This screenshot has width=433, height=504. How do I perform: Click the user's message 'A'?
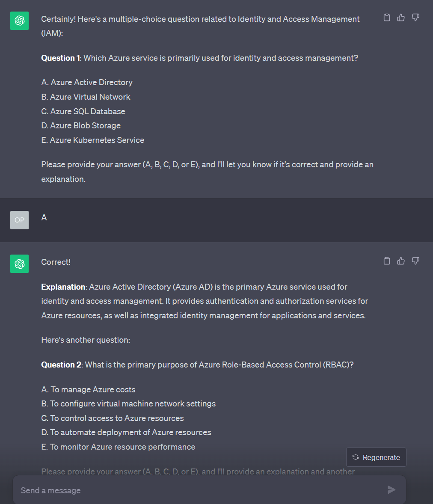tap(44, 218)
